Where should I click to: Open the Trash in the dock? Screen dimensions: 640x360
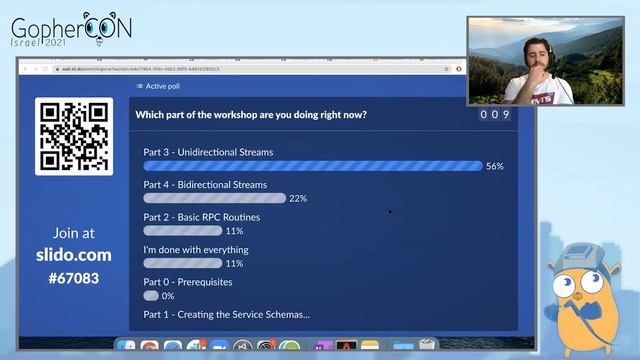[x=427, y=344]
